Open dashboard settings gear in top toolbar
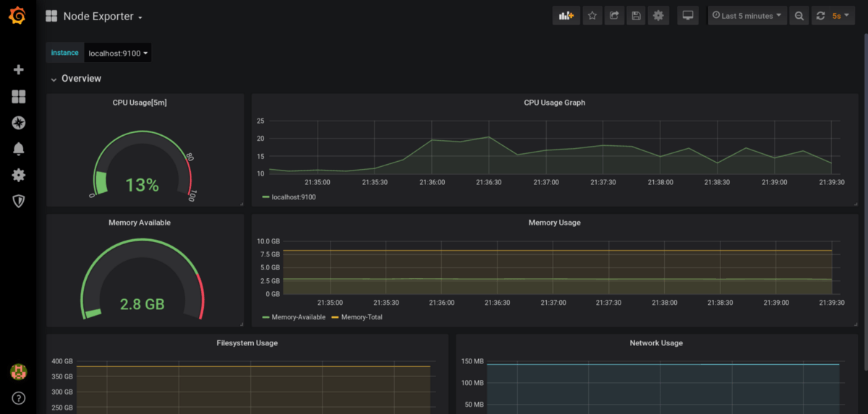The width and height of the screenshot is (868, 414). [x=658, y=15]
